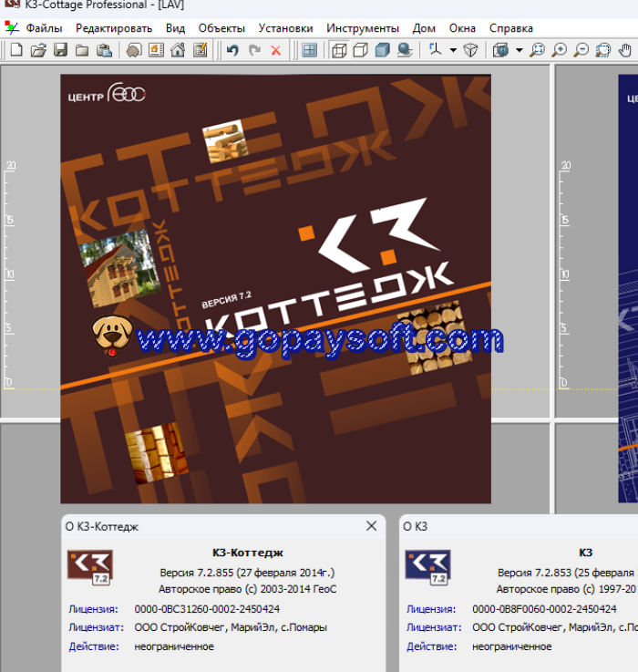The width and height of the screenshot is (638, 672).
Task: Zoom out with the minus magnifier
Action: [x=581, y=50]
